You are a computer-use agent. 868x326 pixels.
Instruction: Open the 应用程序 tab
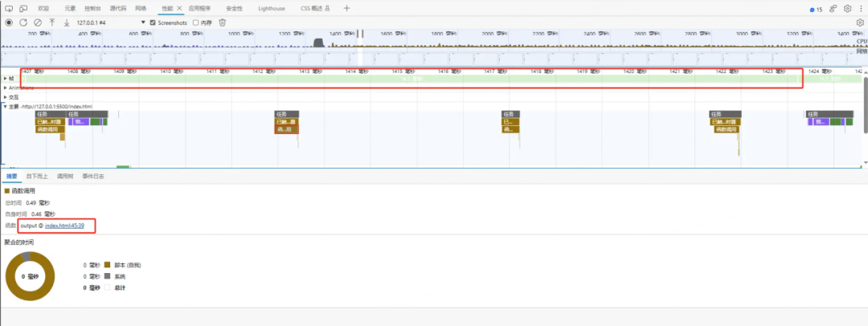point(200,9)
